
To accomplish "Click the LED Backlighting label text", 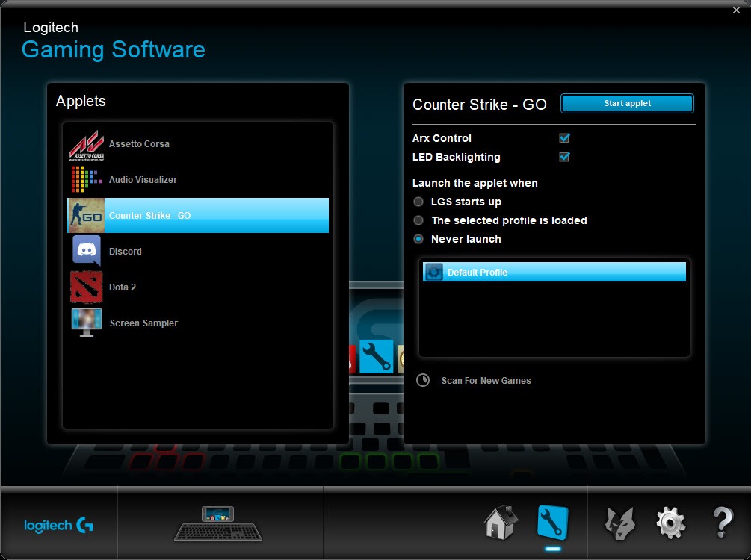I will point(457,157).
